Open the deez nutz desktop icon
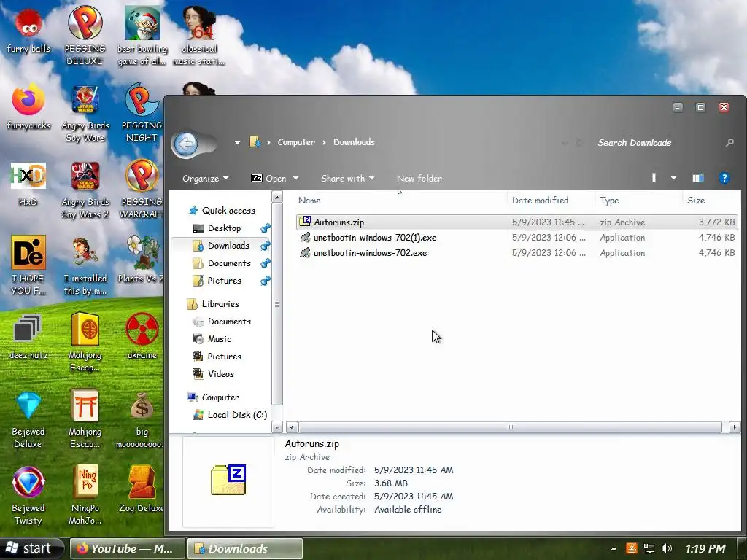Screen dimensions: 747x560 pos(28,337)
